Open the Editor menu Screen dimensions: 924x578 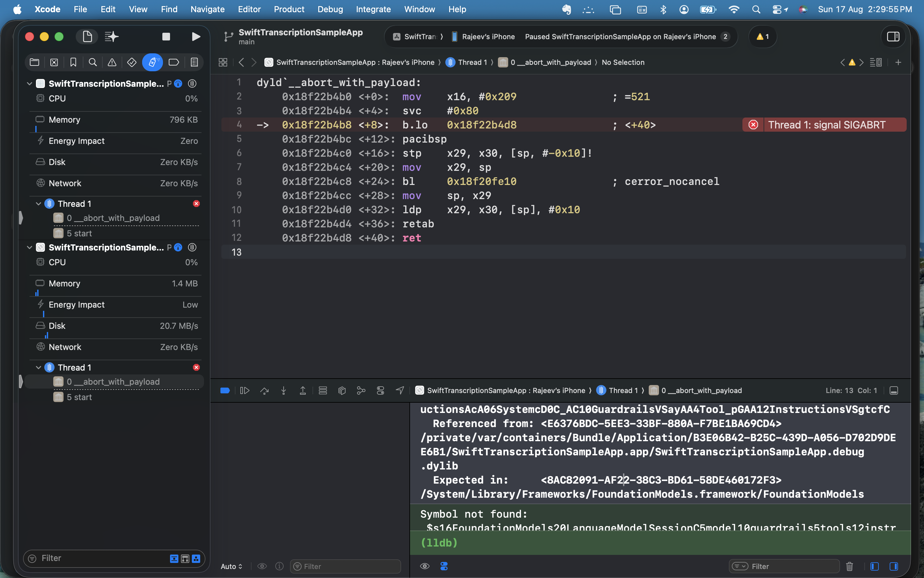click(249, 9)
